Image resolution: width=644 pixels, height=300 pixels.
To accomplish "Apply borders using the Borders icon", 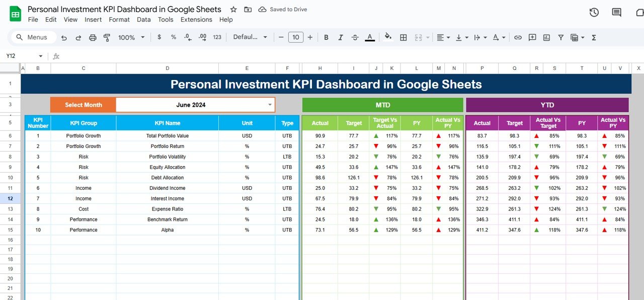I will pos(404,37).
